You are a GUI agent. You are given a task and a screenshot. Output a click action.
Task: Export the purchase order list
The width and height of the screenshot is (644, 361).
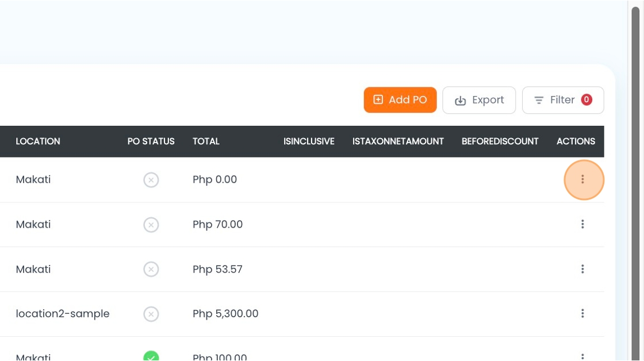point(479,100)
